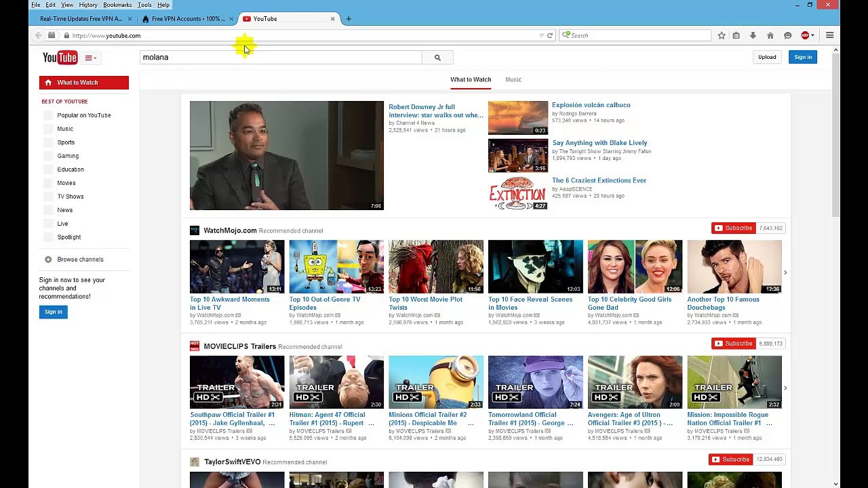This screenshot has width=868, height=488.
Task: Click the smiley chat icon in toolbar
Action: [x=787, y=35]
